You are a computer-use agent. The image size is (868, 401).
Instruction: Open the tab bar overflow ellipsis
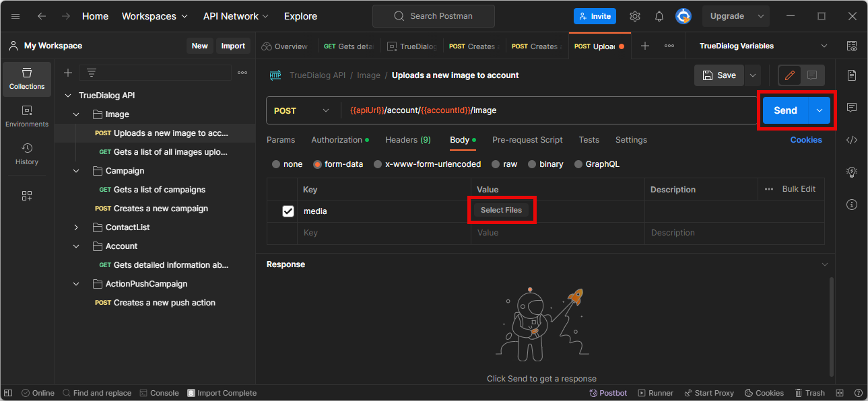pos(669,46)
